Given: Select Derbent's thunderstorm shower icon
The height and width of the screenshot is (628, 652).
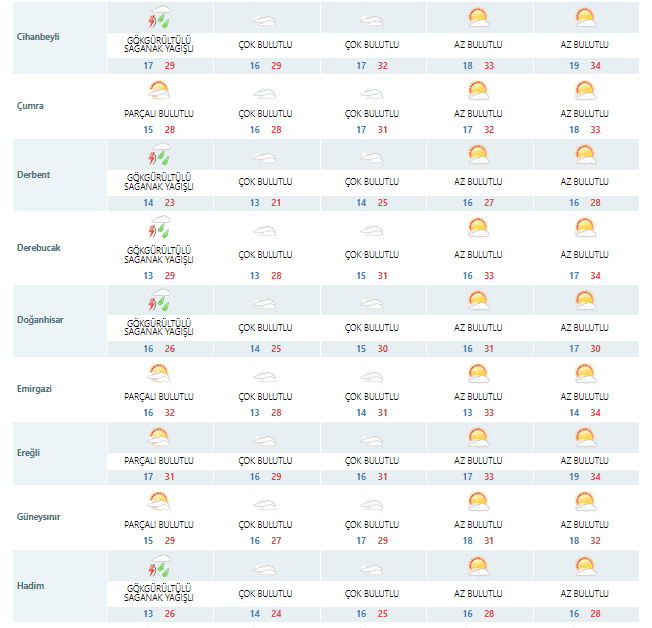Looking at the screenshot, I should 159,157.
